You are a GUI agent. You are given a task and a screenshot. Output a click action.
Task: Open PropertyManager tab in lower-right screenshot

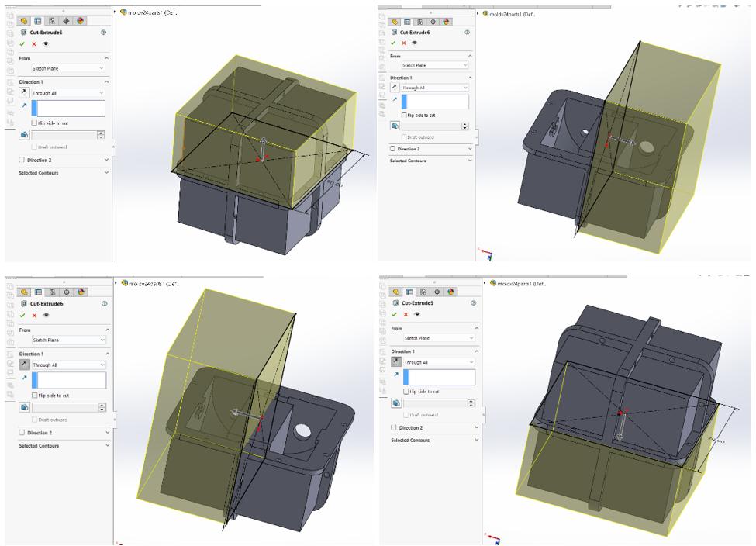(409, 292)
